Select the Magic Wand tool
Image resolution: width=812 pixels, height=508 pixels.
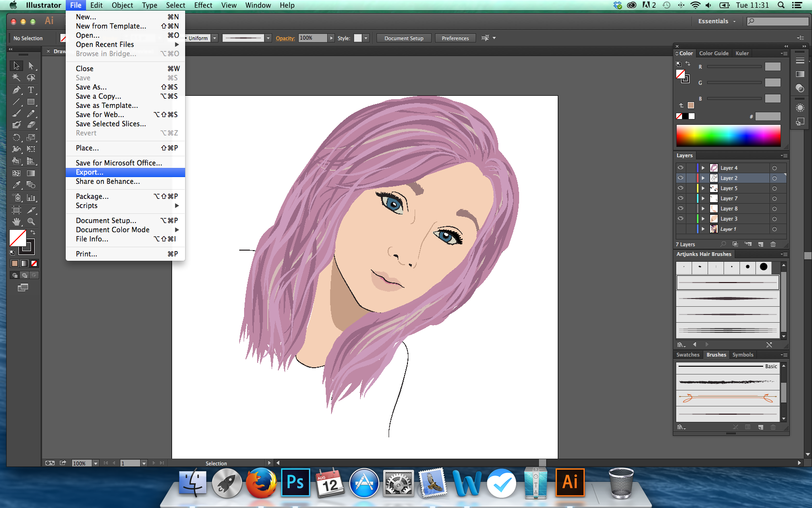click(16, 77)
